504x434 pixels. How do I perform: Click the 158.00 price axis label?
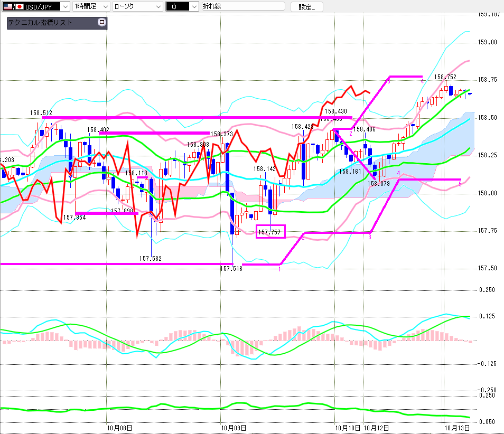[x=487, y=193]
